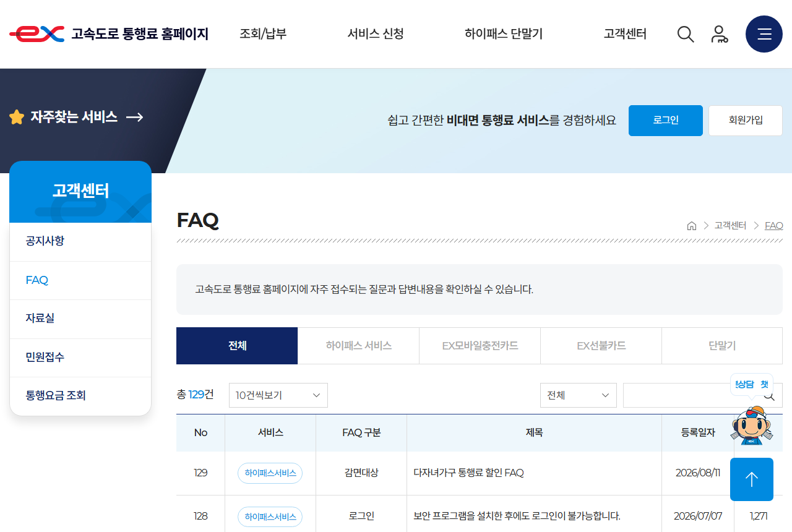Open the 고객센터 top menu
The width and height of the screenshot is (792, 532).
coord(625,34)
